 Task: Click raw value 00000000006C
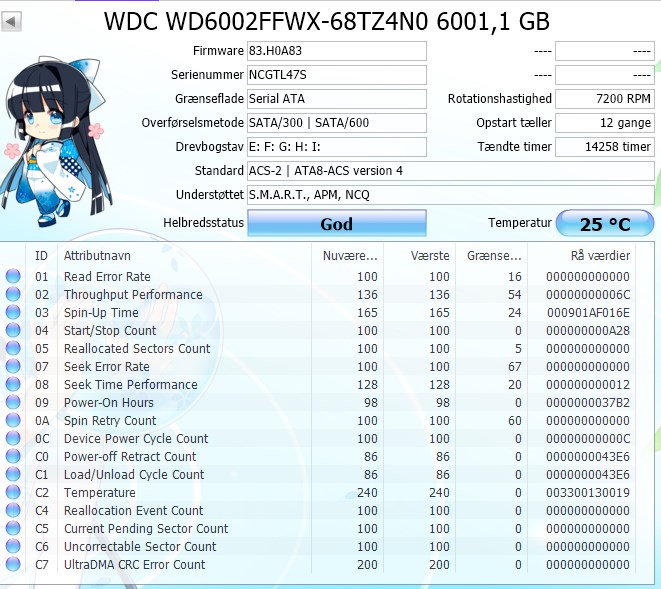click(x=588, y=295)
